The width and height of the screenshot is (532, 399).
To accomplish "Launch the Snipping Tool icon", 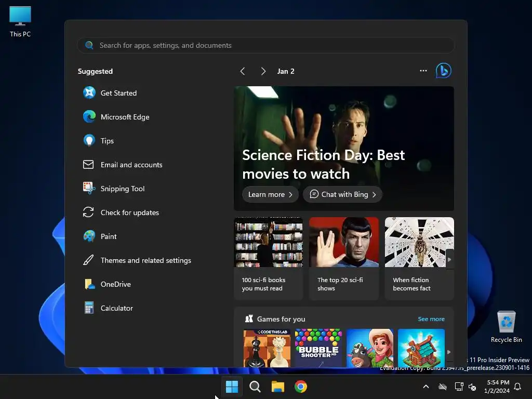I will point(89,188).
